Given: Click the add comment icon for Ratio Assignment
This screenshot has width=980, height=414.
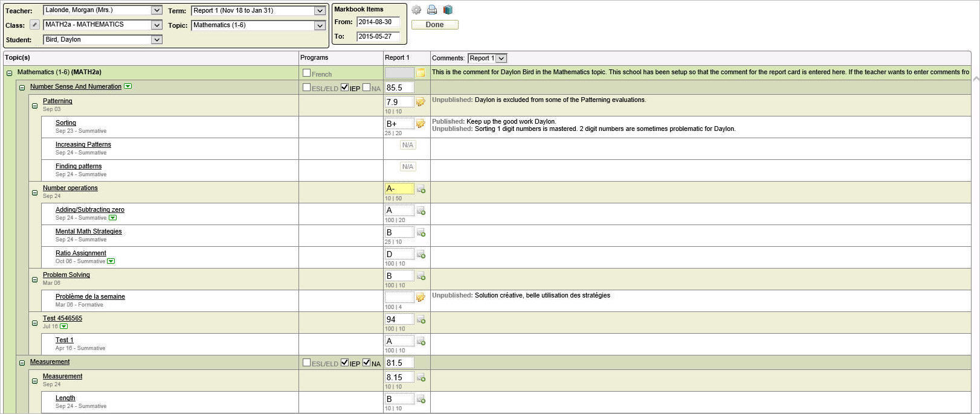Looking at the screenshot, I should pos(421,255).
